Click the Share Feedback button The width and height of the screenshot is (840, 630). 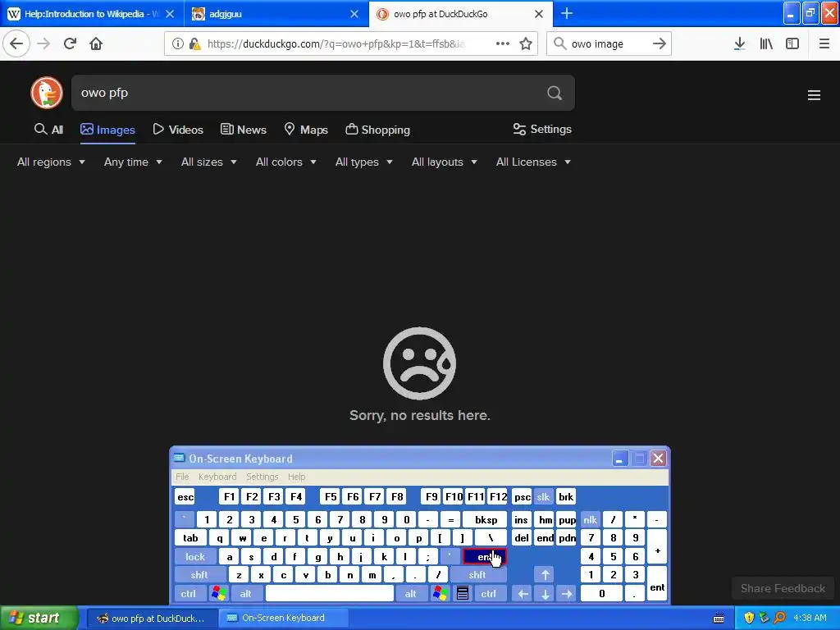point(783,588)
